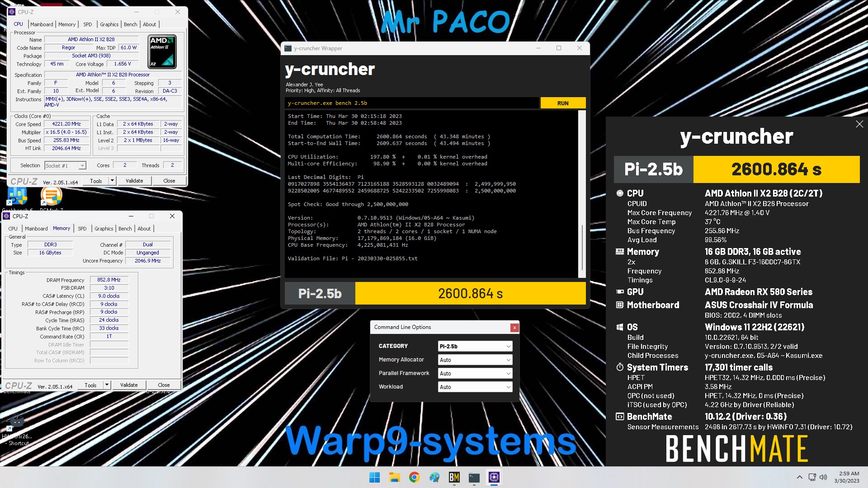
Task: Click y-cruncher command line input field
Action: (411, 103)
